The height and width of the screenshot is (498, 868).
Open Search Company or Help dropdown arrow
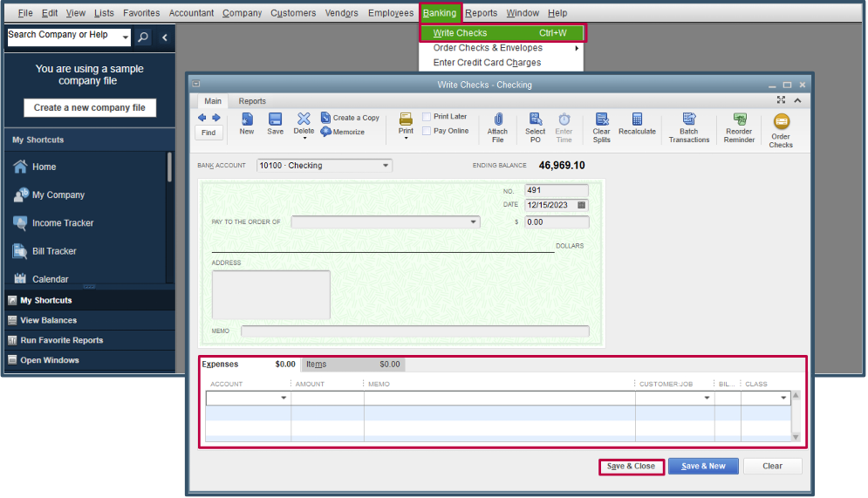point(126,38)
